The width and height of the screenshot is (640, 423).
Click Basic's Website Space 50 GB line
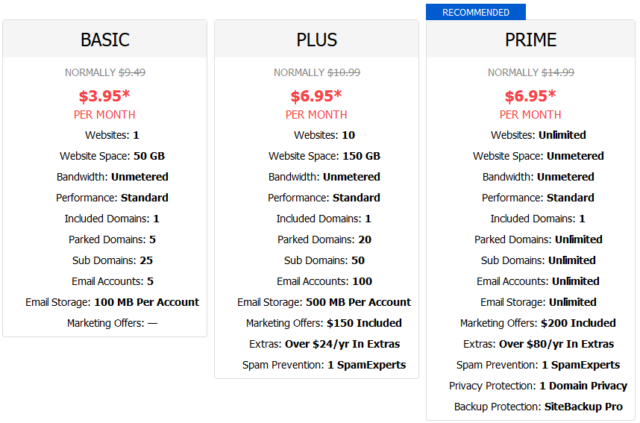[112, 156]
